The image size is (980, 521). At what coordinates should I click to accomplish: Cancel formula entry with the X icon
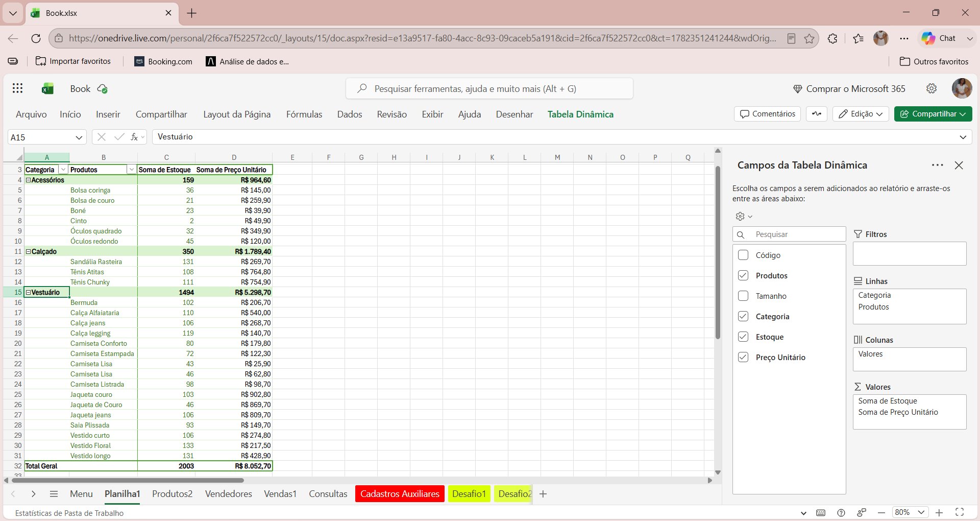[102, 137]
